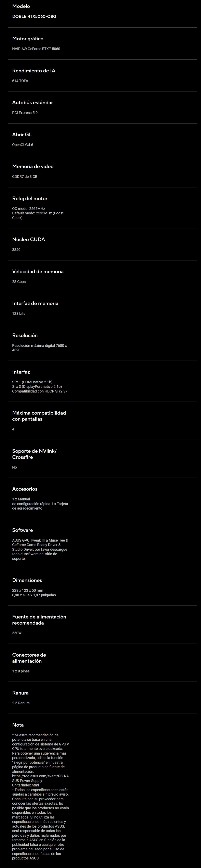Select the "Motor gráfico" heading
This screenshot has height=868, width=201.
[x=28, y=39]
